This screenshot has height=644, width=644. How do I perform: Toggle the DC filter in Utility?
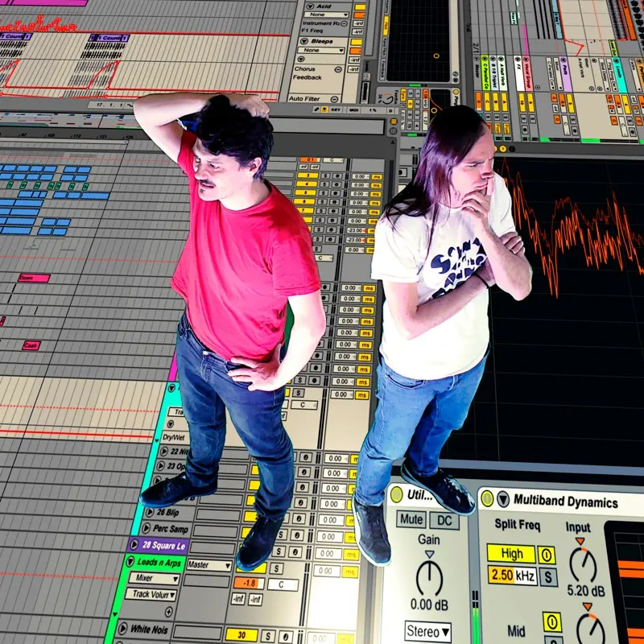point(444,521)
